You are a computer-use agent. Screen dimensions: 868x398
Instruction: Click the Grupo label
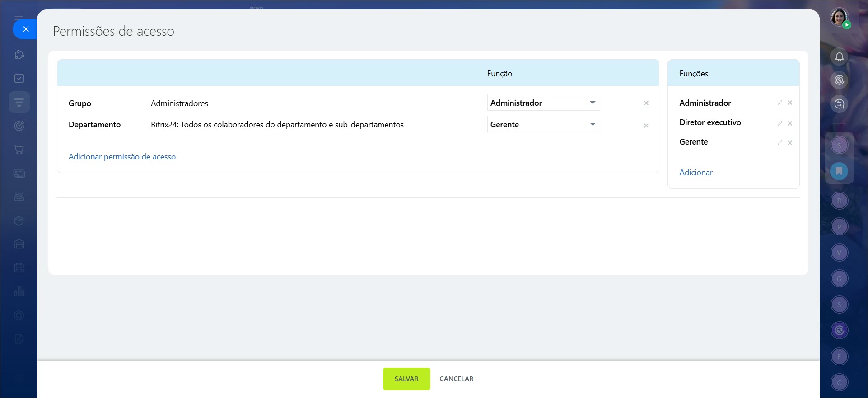pyautogui.click(x=79, y=103)
